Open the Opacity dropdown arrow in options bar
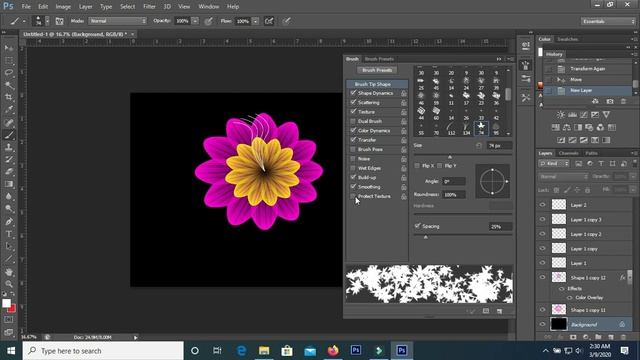Screen dimensions: 640x360 (x=195, y=21)
